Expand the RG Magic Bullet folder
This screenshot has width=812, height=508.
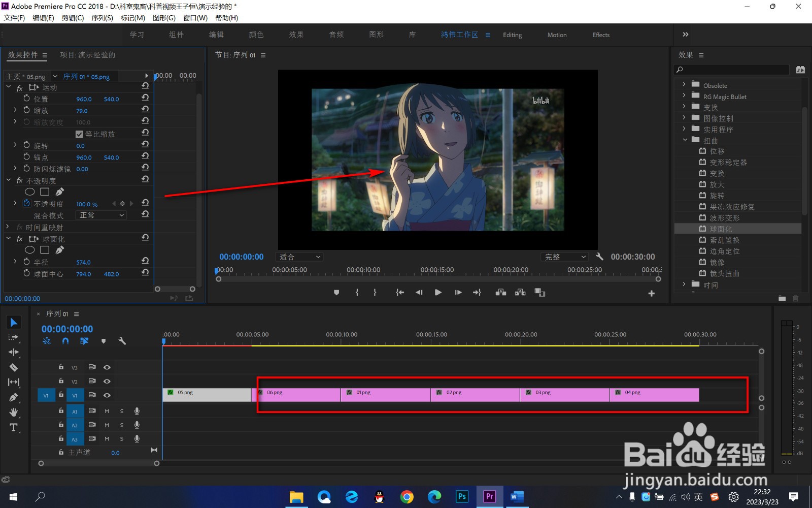(x=684, y=96)
